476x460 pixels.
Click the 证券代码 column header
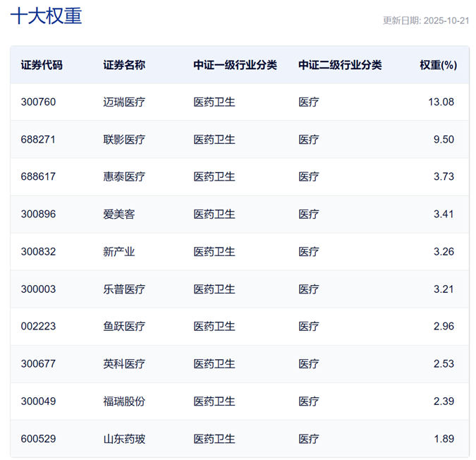pyautogui.click(x=42, y=65)
